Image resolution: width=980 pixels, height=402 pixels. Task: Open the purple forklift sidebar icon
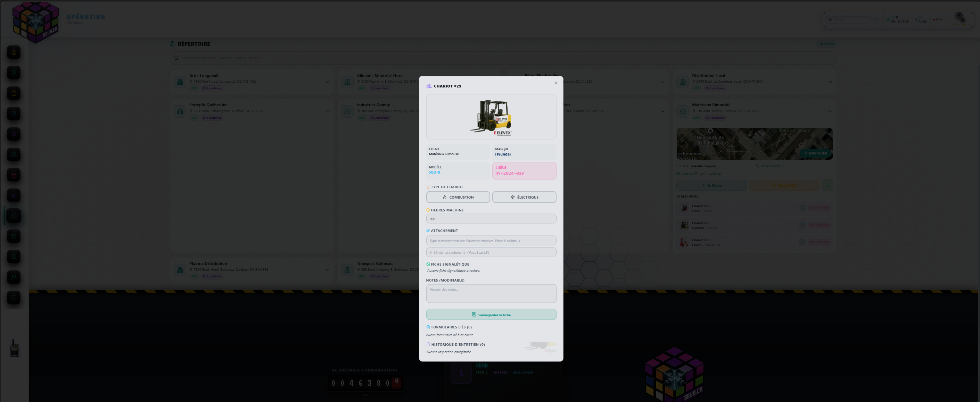pyautogui.click(x=14, y=195)
